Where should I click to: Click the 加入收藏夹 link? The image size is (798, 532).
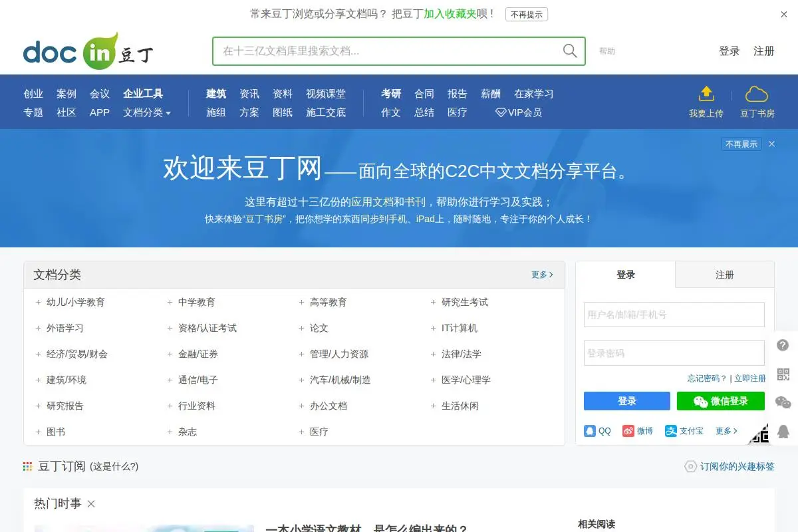pos(450,14)
